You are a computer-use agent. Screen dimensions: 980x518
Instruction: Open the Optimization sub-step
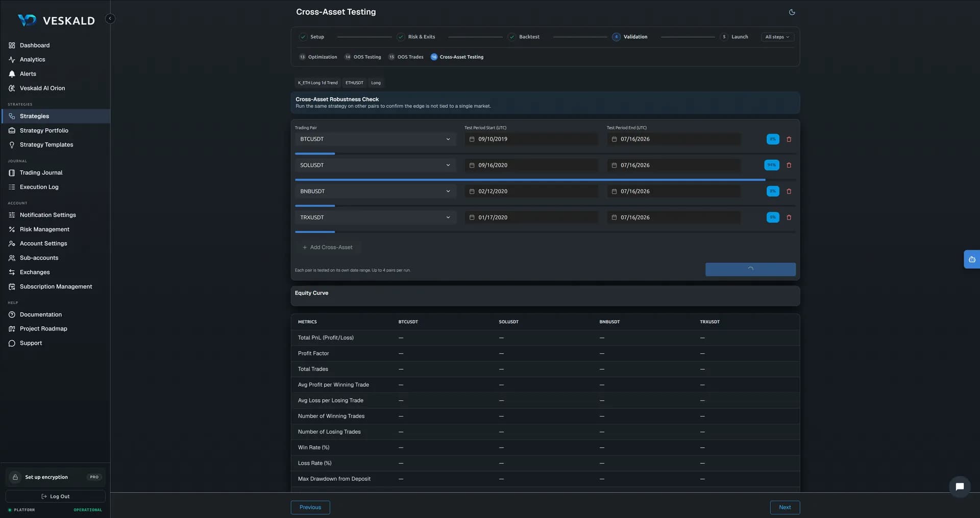[318, 57]
